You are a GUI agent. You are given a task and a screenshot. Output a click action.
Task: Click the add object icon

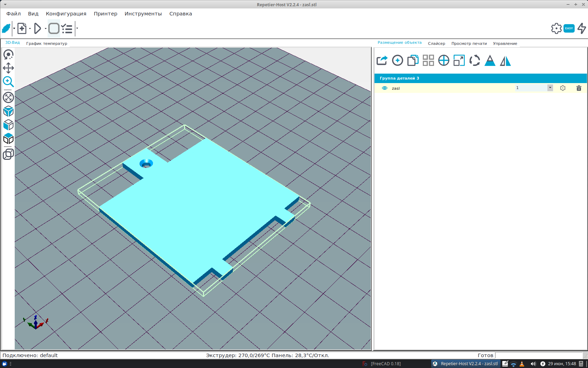point(398,61)
